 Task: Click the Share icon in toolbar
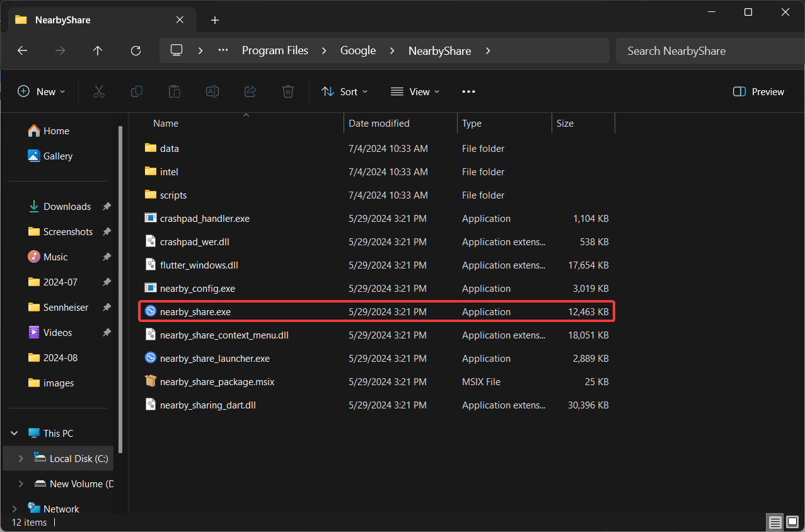click(250, 92)
